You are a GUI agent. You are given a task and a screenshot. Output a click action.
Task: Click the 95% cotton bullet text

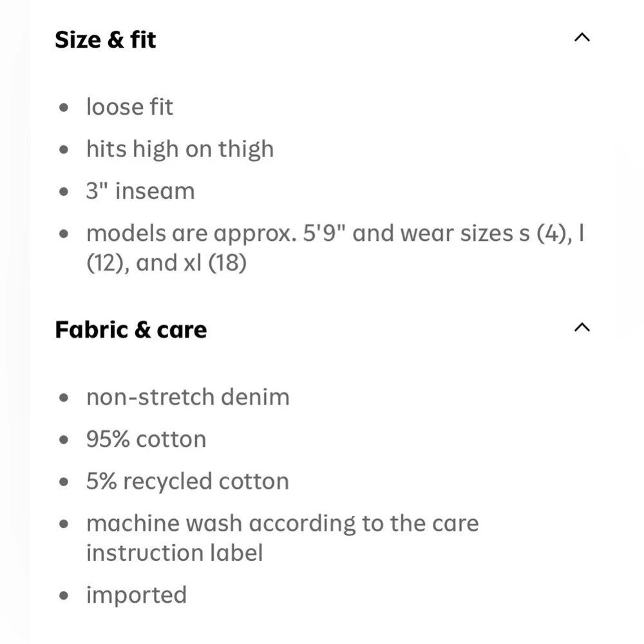tap(146, 439)
